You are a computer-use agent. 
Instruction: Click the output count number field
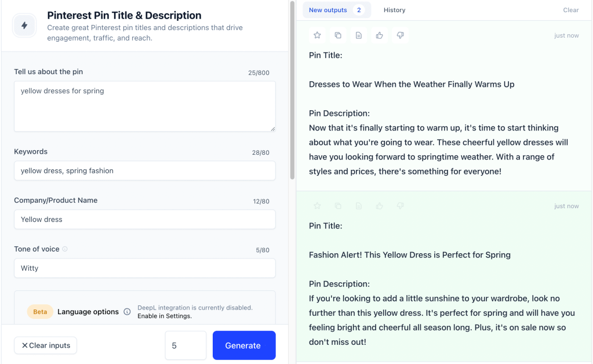185,345
